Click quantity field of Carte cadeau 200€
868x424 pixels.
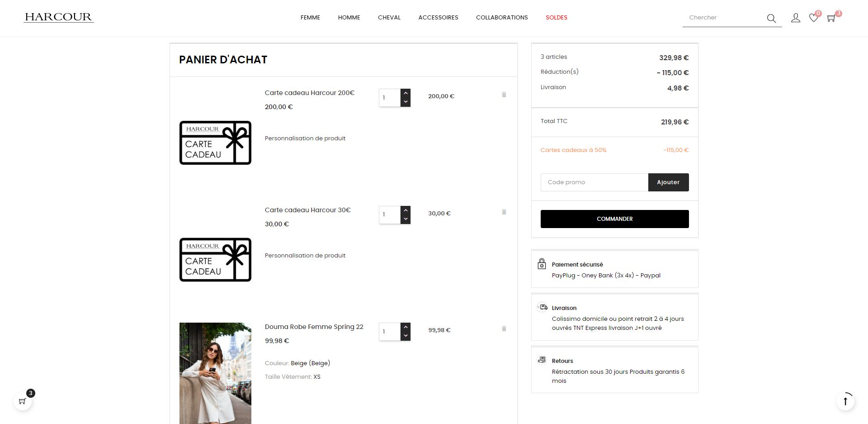(390, 98)
